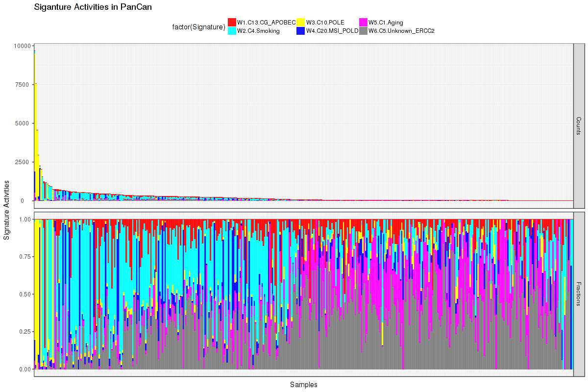This screenshot has width=588, height=392.
Task: Click the Samples x-axis title
Action: coord(303,385)
